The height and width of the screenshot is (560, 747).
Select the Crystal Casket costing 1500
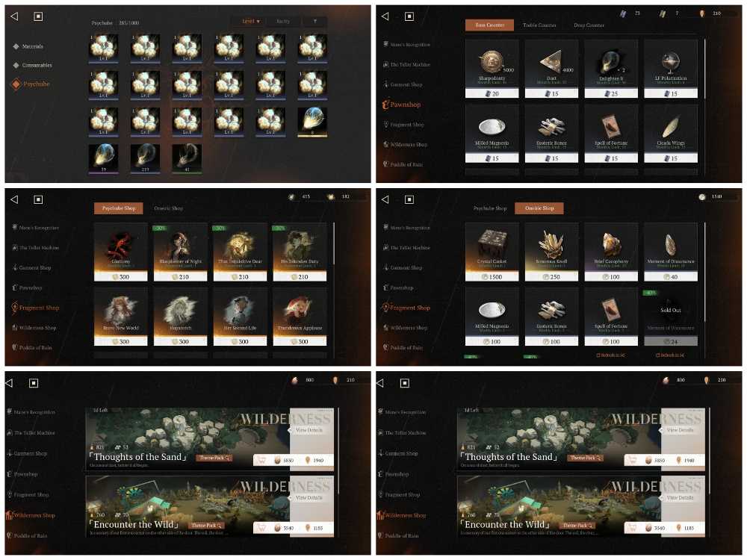tap(492, 252)
